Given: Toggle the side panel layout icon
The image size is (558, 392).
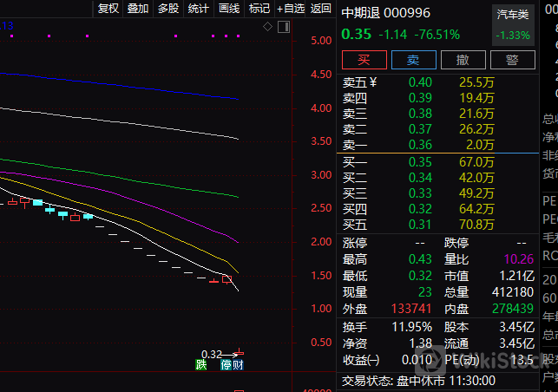Looking at the screenshot, I should (x=284, y=27).
